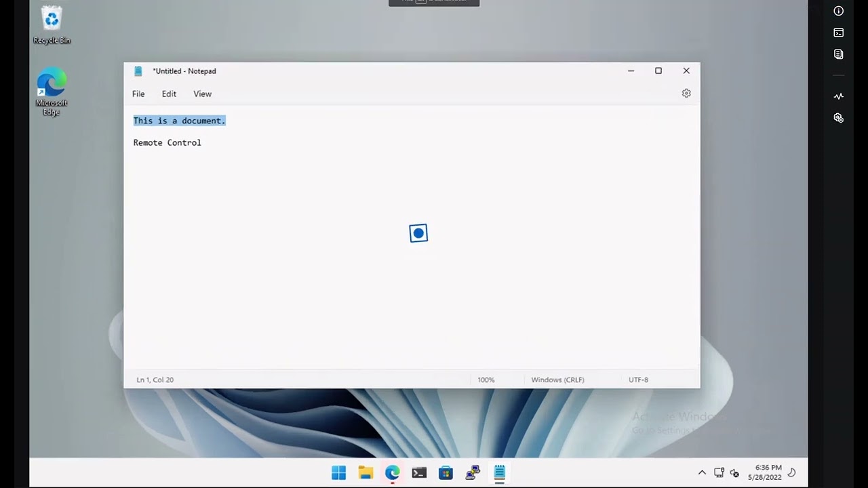The height and width of the screenshot is (488, 868).
Task: Maximize the Notepad window
Action: point(658,70)
